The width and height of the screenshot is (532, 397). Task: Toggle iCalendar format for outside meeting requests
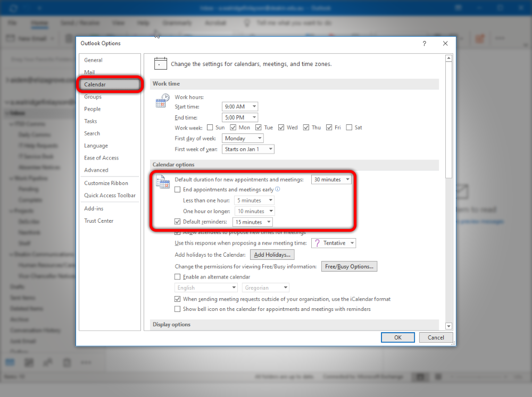pyautogui.click(x=178, y=299)
